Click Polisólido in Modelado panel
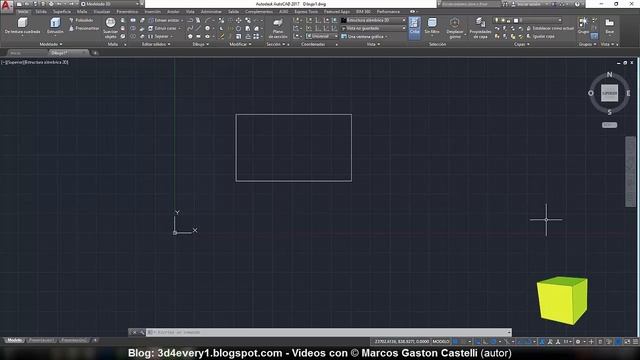Image resolution: width=640 pixels, height=360 pixels. pyautogui.click(x=81, y=20)
